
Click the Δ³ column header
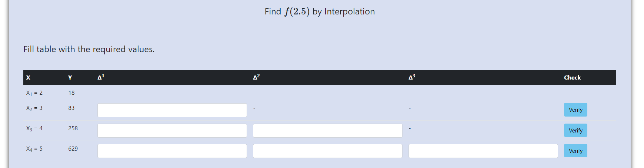(412, 77)
